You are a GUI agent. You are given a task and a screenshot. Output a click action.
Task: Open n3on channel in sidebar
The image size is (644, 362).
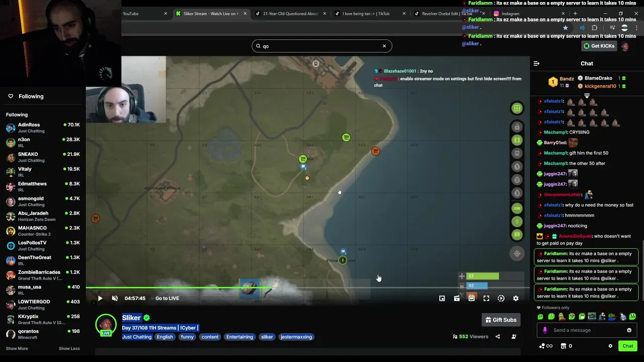point(43,142)
